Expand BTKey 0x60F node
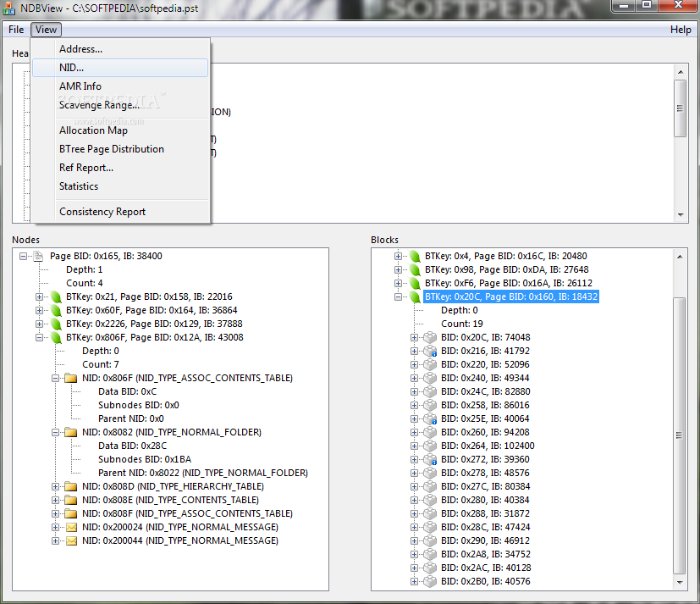The width and height of the screenshot is (700, 604). [x=39, y=310]
